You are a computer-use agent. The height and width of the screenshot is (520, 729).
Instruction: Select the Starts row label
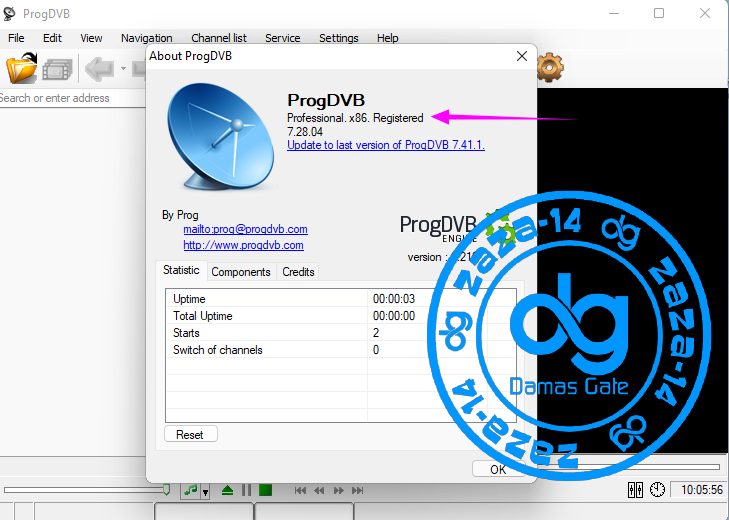(x=186, y=333)
